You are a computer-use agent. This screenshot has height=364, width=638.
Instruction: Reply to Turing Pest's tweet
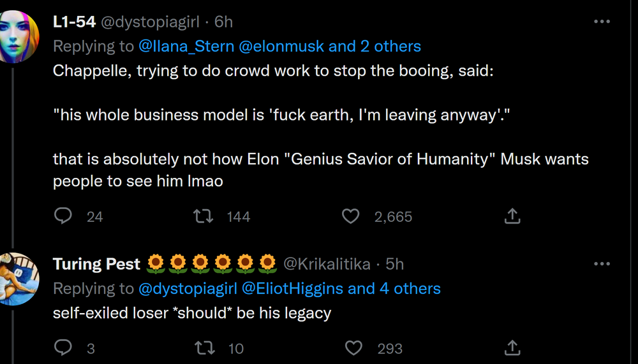tap(63, 348)
